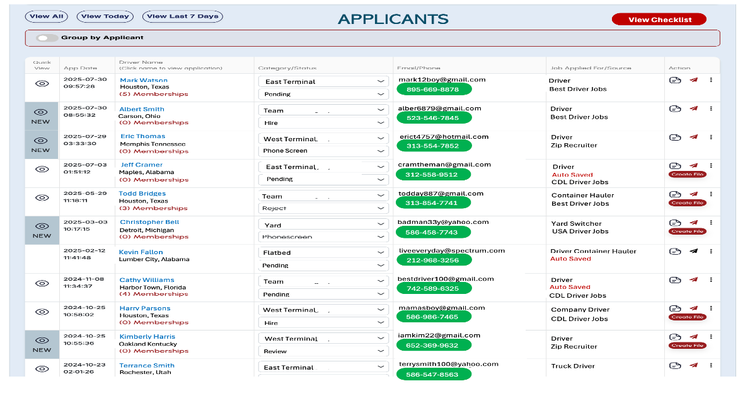Screen dimensions: 750x410
Task: Click the note card icon in Eric Thomas's row
Action: point(674,137)
